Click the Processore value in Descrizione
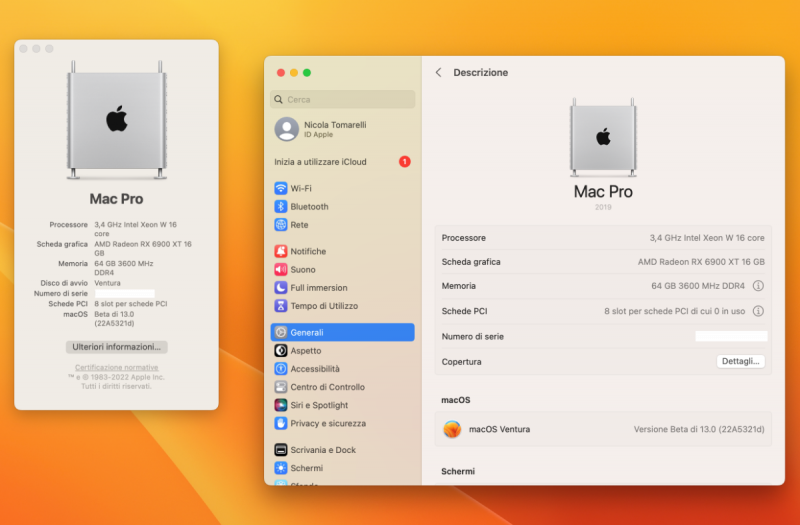800x525 pixels. click(x=707, y=238)
